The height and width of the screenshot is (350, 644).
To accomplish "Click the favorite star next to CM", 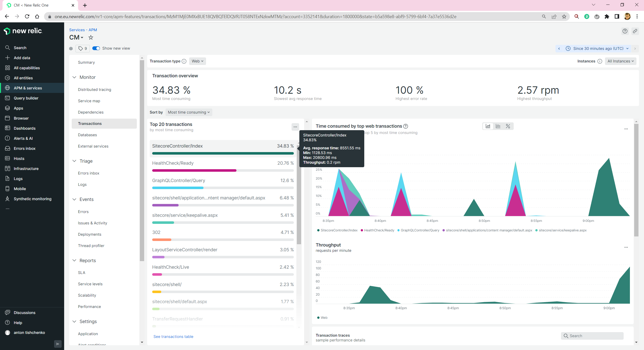I will click(91, 38).
